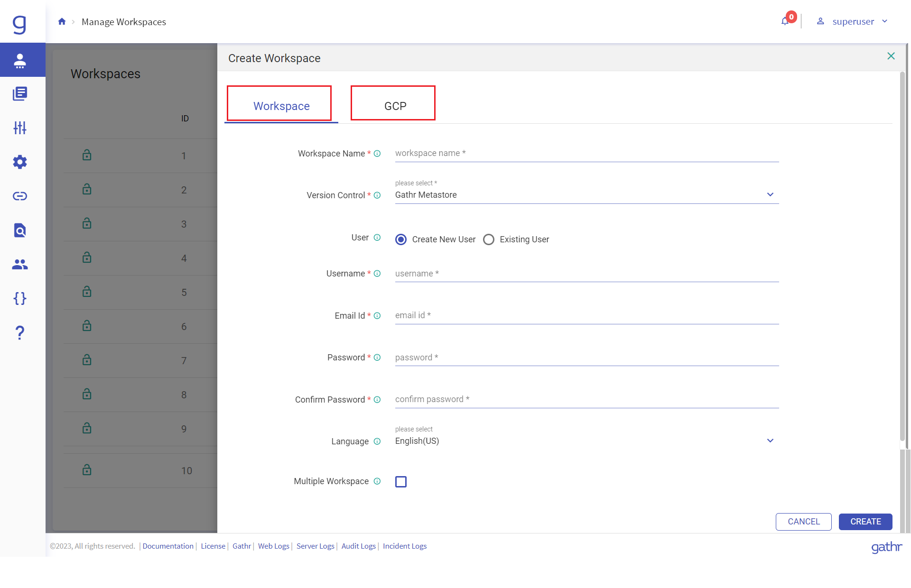The image size is (911, 588).
Task: Open the Audit Logs footer link
Action: pyautogui.click(x=359, y=546)
